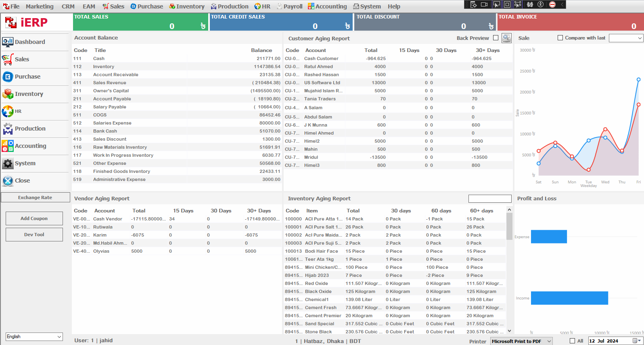
Task: Click the Exchange Rate button
Action: point(35,197)
